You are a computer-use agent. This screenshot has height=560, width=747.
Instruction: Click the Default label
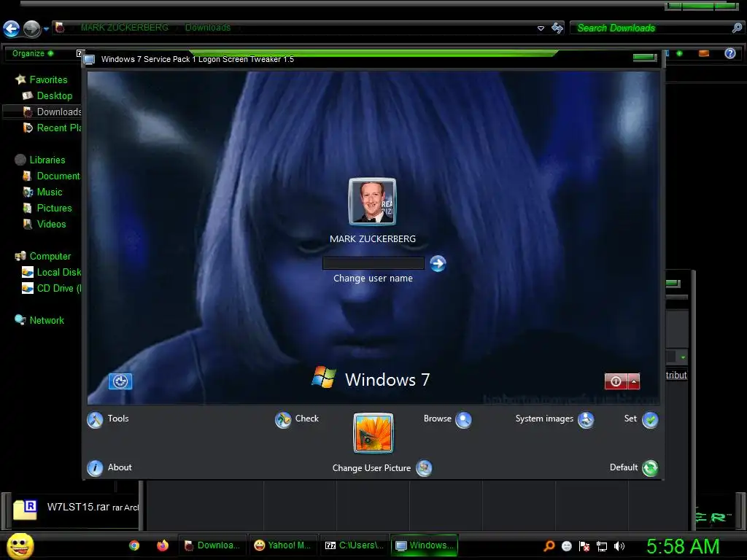point(624,467)
